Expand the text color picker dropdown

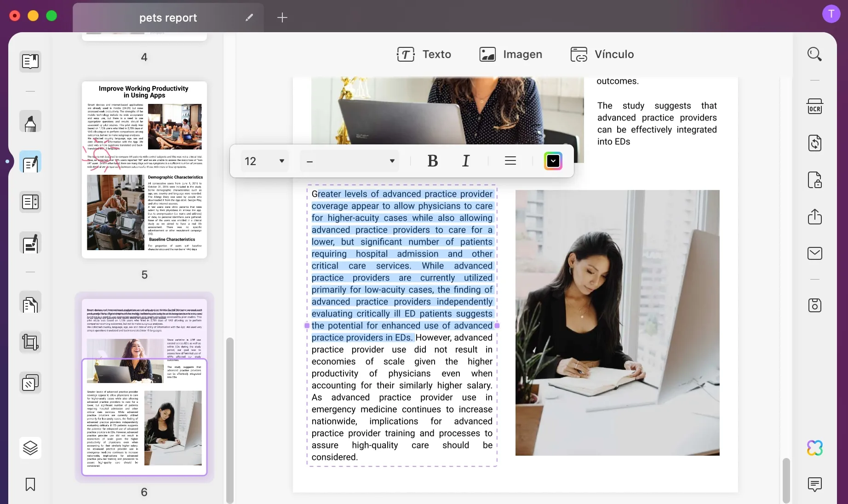pyautogui.click(x=553, y=161)
